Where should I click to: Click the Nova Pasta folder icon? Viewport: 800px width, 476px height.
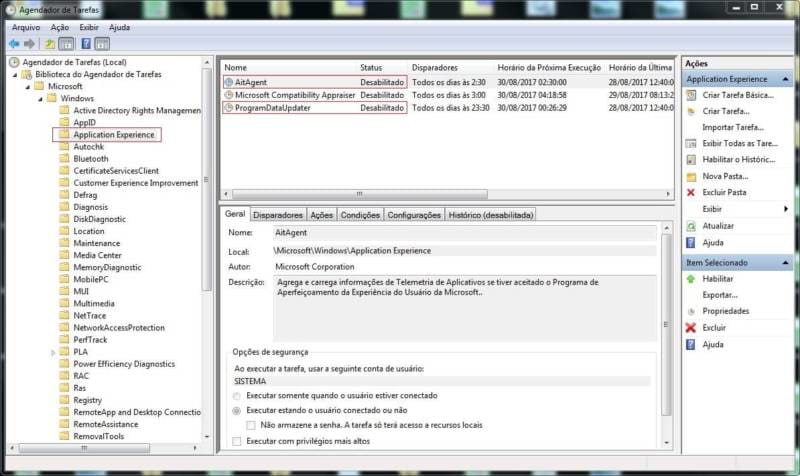click(x=691, y=177)
